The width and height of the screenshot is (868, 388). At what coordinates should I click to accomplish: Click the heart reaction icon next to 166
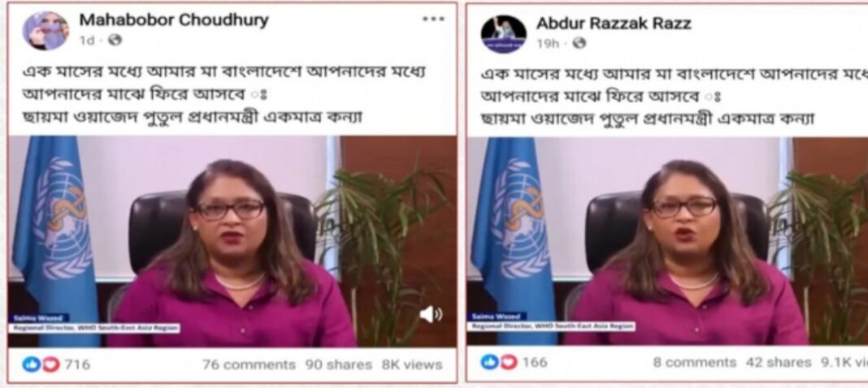[508, 362]
